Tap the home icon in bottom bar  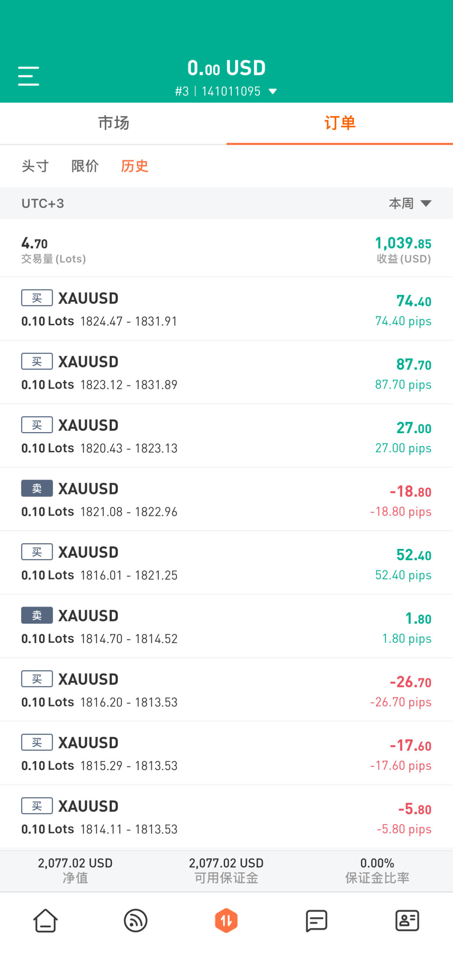tap(45, 921)
